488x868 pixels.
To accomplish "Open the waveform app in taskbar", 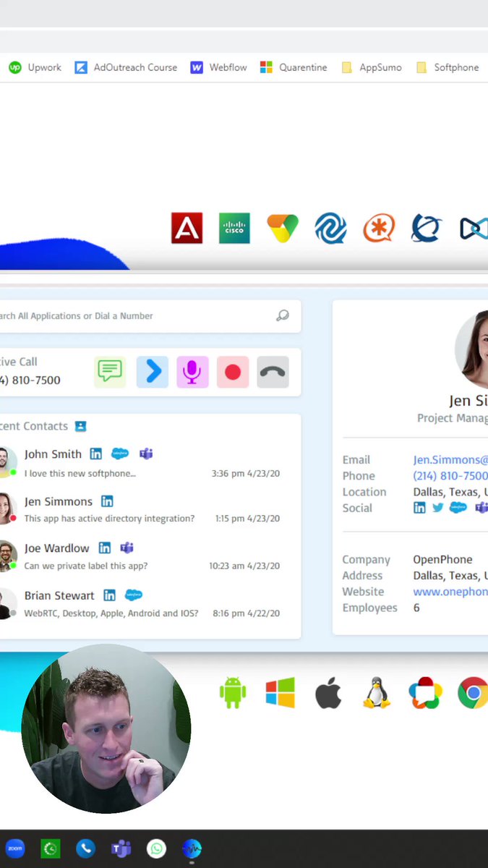I will [192, 848].
